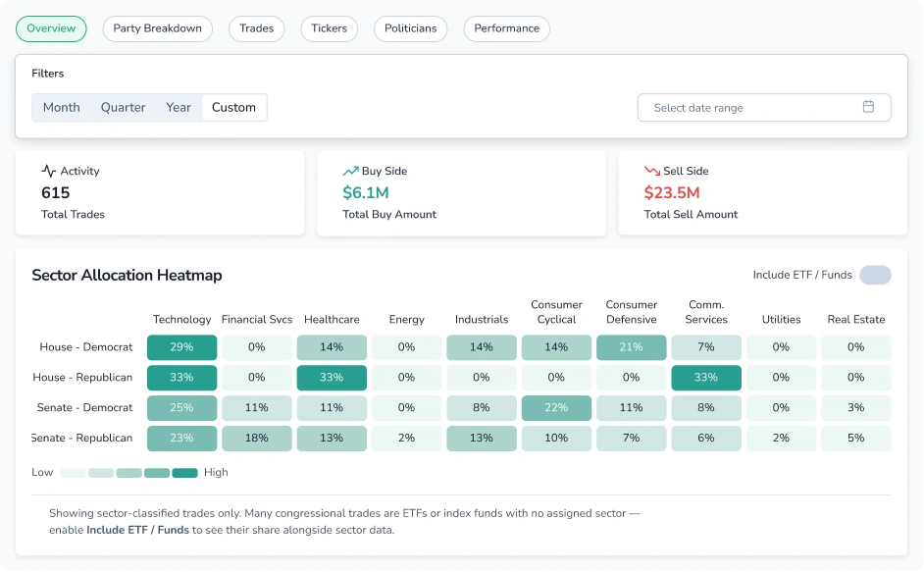Click Senate - Republican Utilities 2% cell
This screenshot has height=572, width=924.
pos(781,439)
